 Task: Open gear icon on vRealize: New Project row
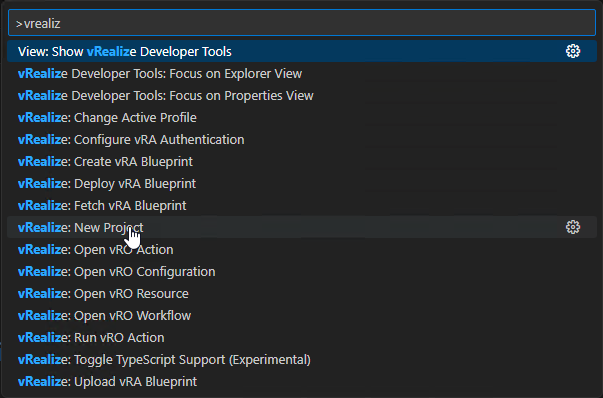573,227
